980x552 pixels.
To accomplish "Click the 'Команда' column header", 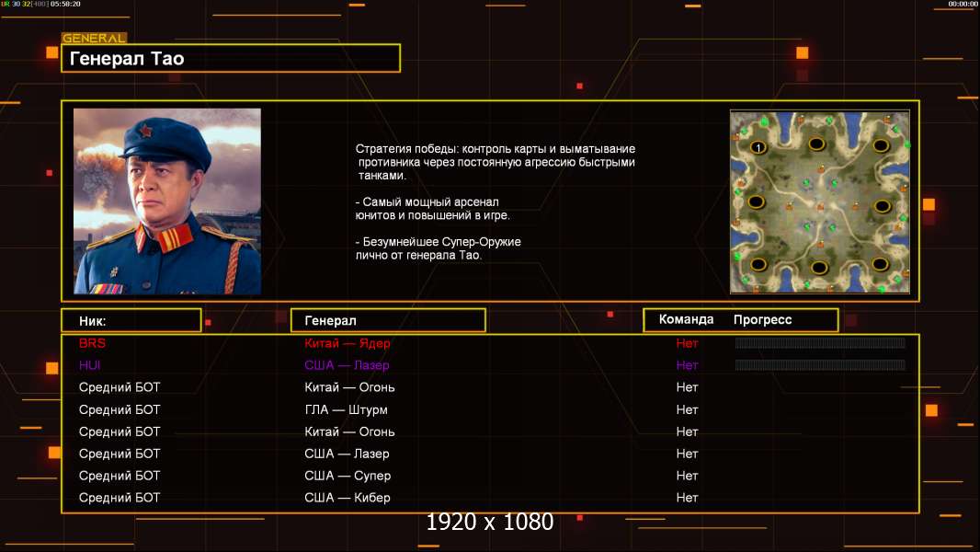I will click(686, 319).
